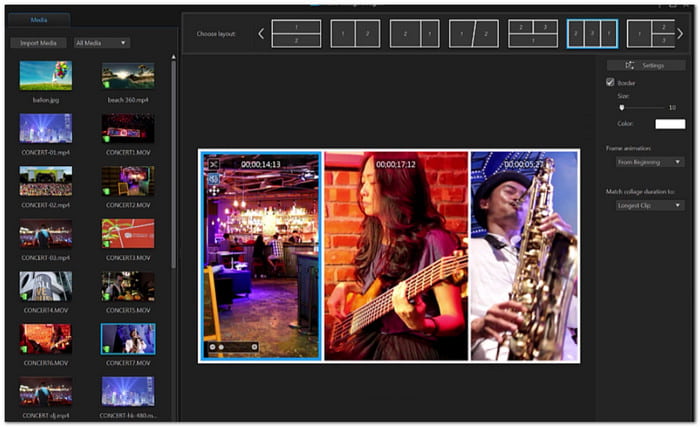Zoom out using minus icon on first clip
The height and width of the screenshot is (427, 700).
pyautogui.click(x=212, y=347)
